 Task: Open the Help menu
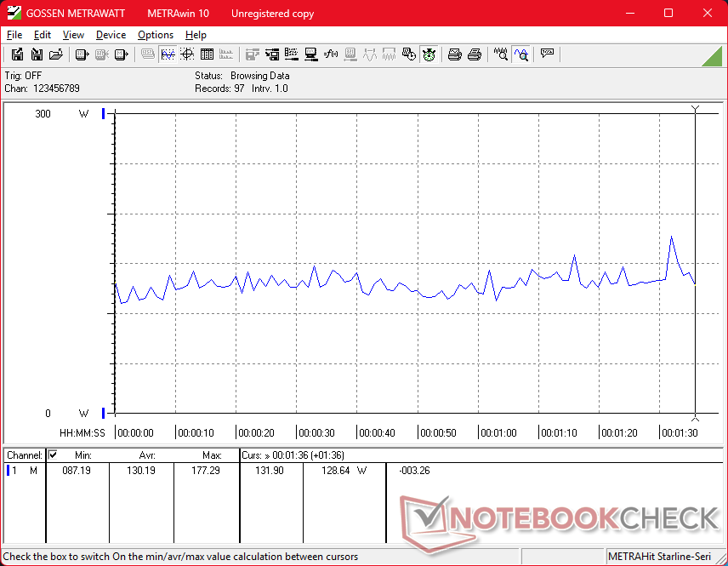196,35
